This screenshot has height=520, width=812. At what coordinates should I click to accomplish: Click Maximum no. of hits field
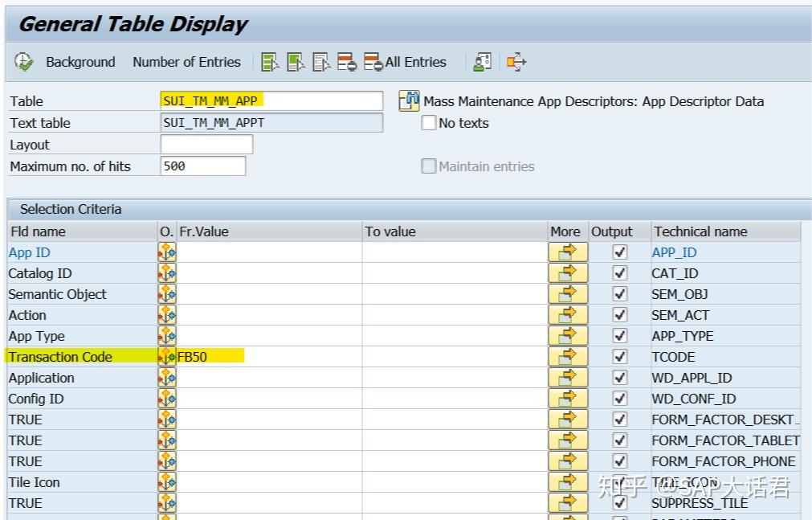[x=203, y=166]
